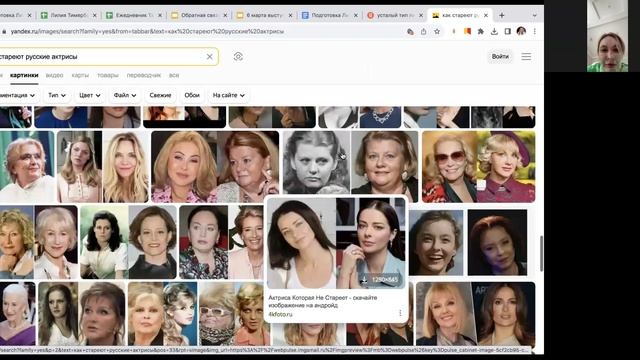Click the yandex.ru address bar URL
This screenshot has height=360, width=640.
pyautogui.click(x=147, y=31)
